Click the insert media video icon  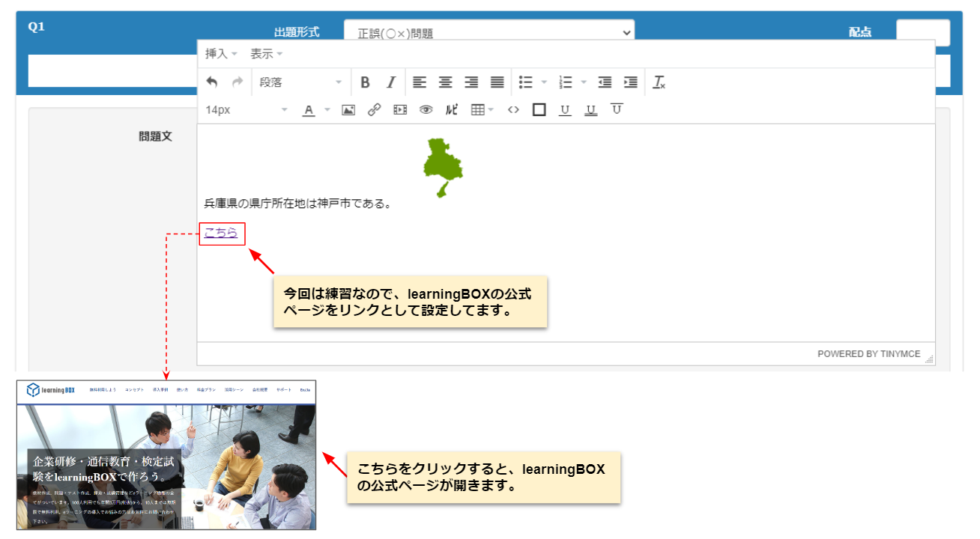(400, 110)
